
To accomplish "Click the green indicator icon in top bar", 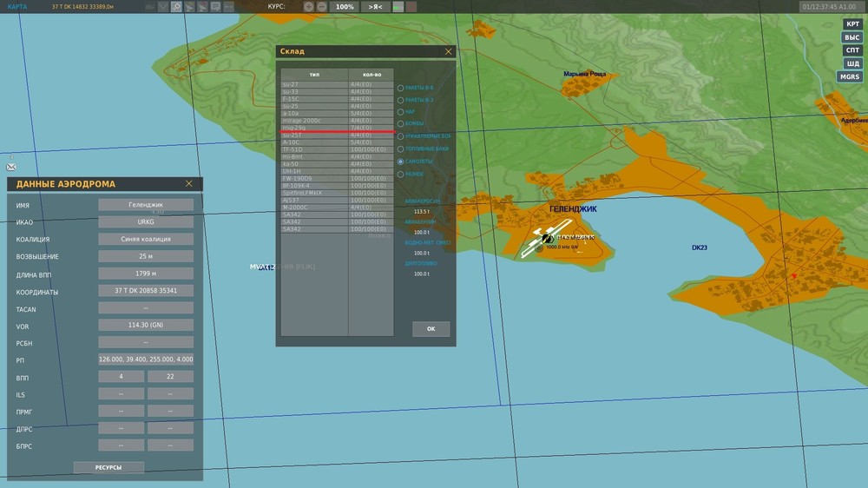I will tap(398, 6).
